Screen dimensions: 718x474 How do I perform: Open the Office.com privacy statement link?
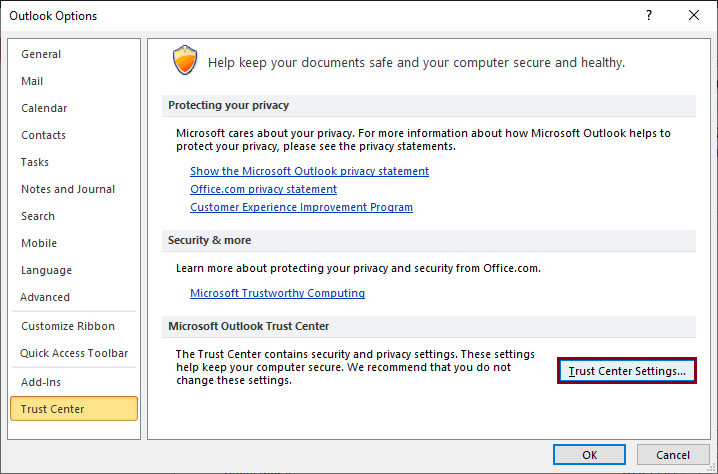263,189
